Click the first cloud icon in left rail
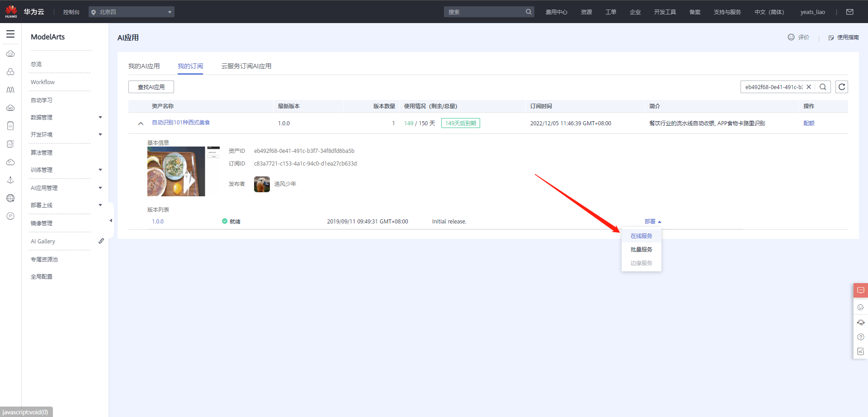The width and height of the screenshot is (868, 417). pos(10,54)
